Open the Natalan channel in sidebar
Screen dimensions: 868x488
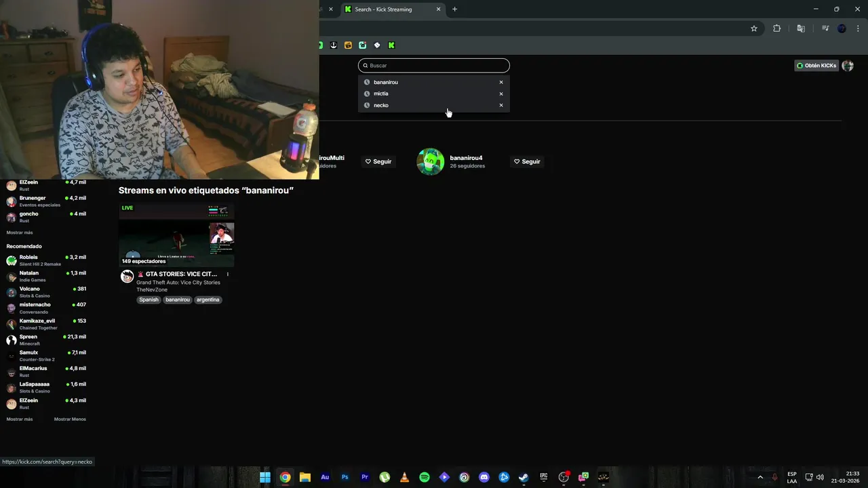coord(46,277)
